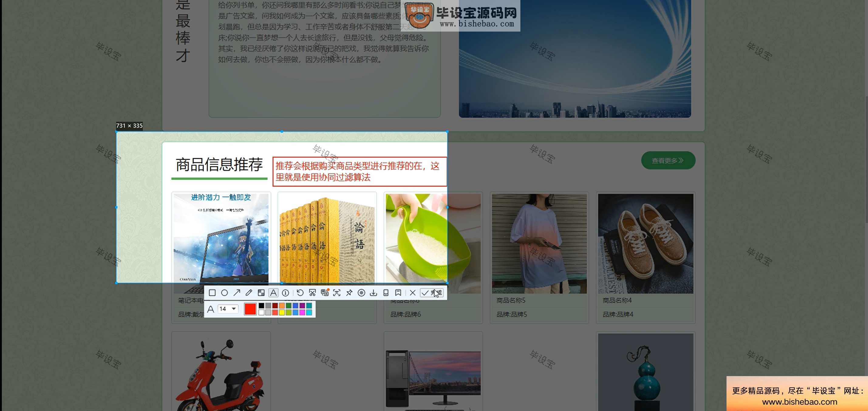Click the 完成 finish button
Screen dimensions: 868x411
point(432,293)
